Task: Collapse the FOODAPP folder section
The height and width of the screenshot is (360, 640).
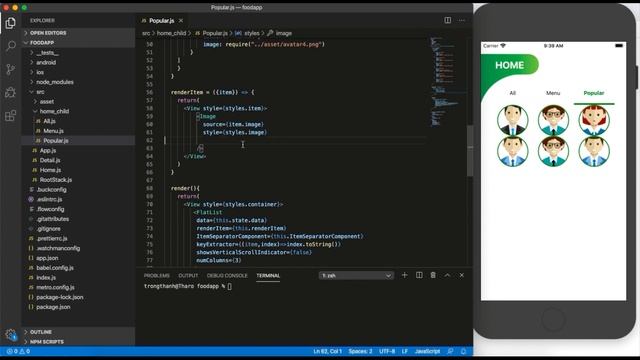Action: (78, 42)
